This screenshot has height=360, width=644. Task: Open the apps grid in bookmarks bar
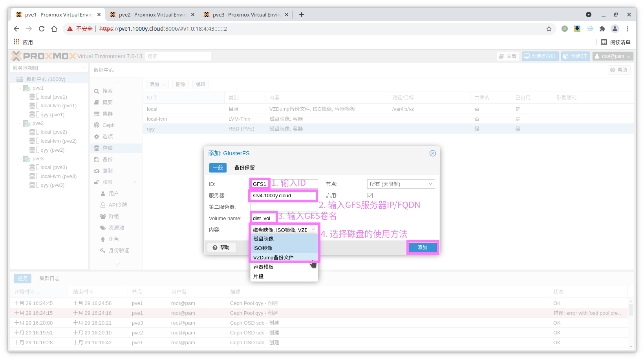[16, 42]
